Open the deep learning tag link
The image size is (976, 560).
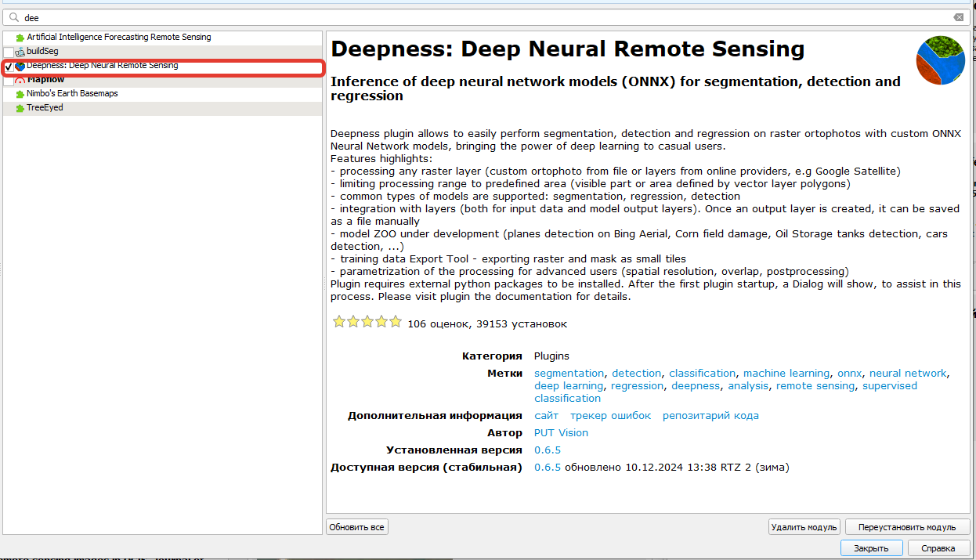tap(569, 385)
